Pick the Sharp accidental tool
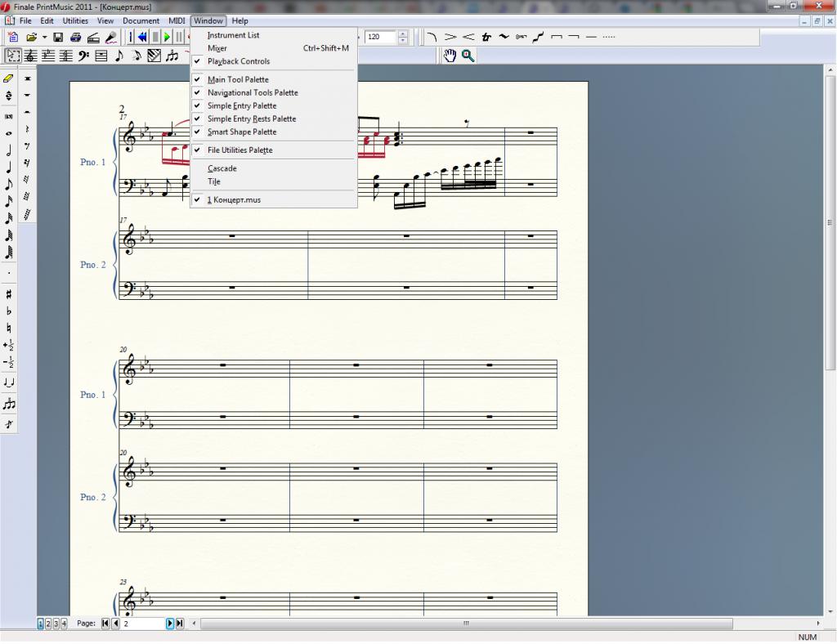This screenshot has width=837, height=644. 9,293
